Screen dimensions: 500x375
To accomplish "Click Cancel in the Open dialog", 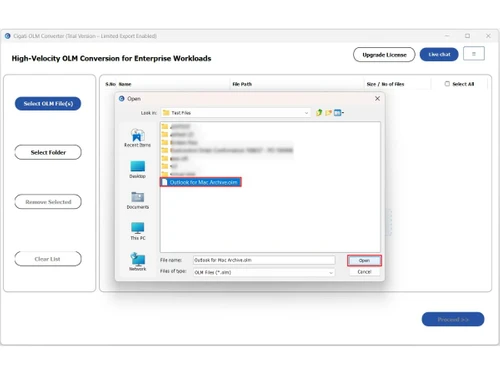I will tap(364, 272).
